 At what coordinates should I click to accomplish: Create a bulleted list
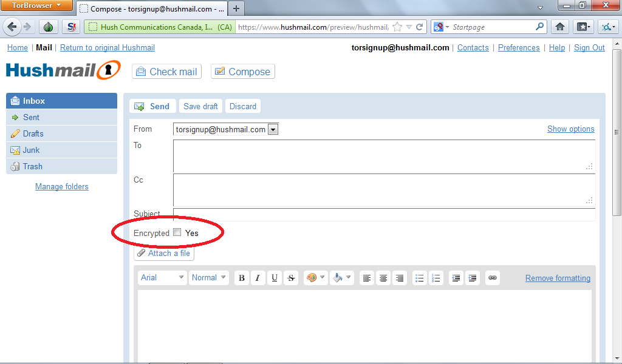click(419, 278)
